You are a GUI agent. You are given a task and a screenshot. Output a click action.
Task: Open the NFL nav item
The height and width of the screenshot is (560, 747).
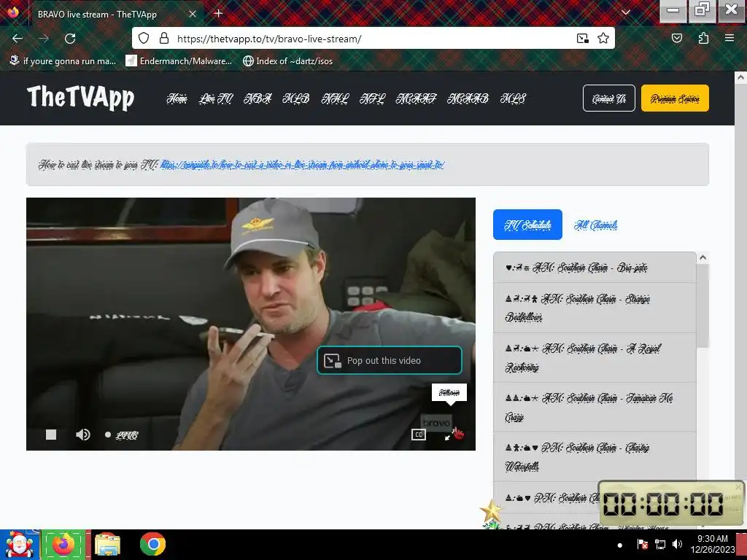pyautogui.click(x=372, y=98)
